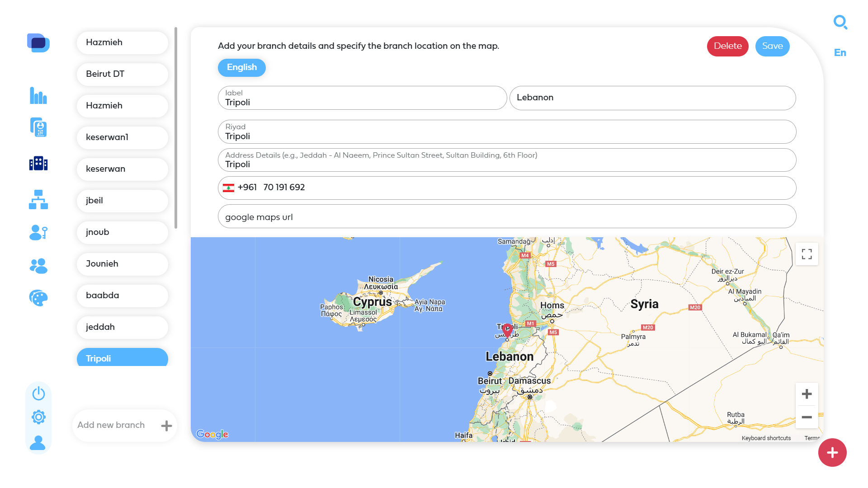This screenshot has width=868, height=488.
Task: Open the theme palette icon
Action: 38,298
